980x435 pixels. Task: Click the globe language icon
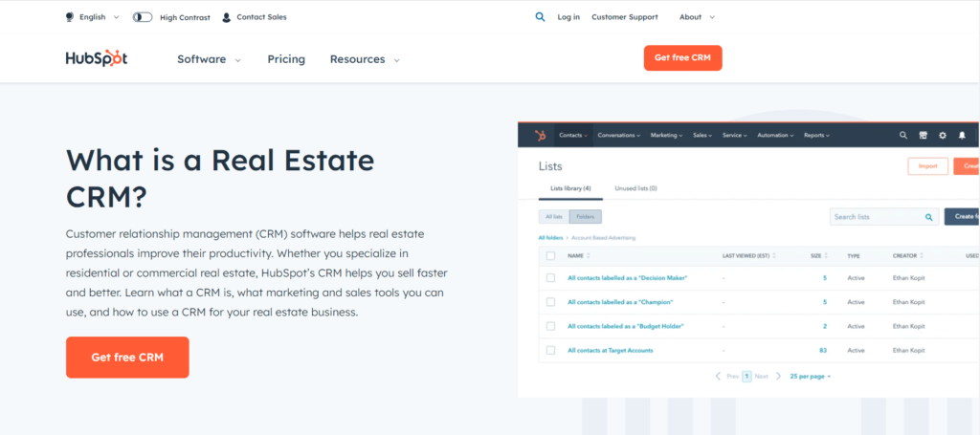tap(69, 17)
